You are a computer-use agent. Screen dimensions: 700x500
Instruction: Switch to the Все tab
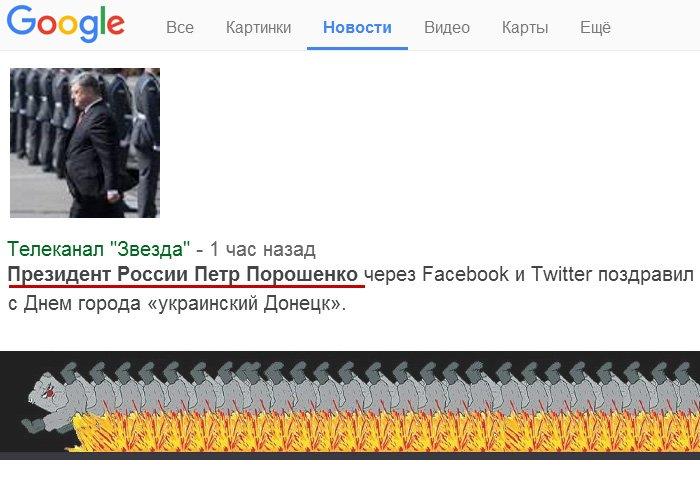pyautogui.click(x=180, y=27)
